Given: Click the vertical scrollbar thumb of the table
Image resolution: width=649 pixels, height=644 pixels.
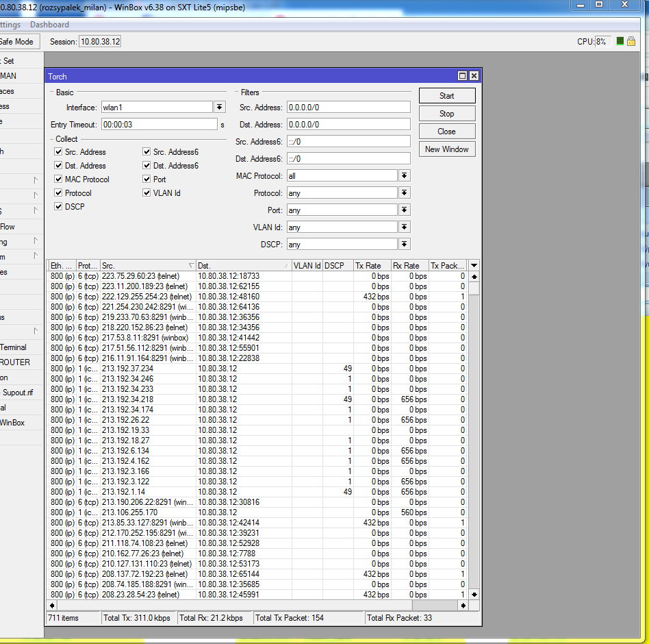Looking at the screenshot, I should (x=474, y=288).
